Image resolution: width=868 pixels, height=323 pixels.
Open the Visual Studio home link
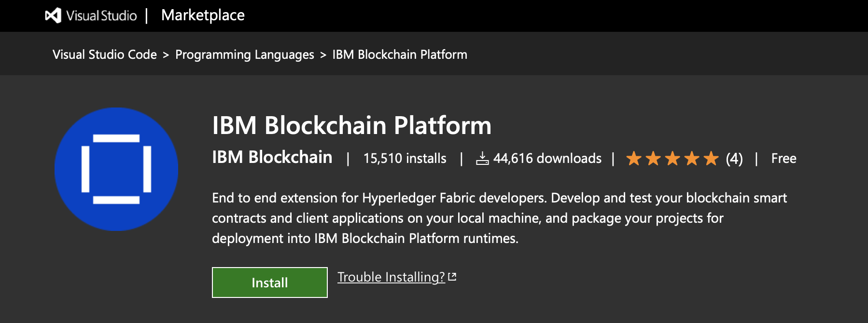[x=91, y=15]
